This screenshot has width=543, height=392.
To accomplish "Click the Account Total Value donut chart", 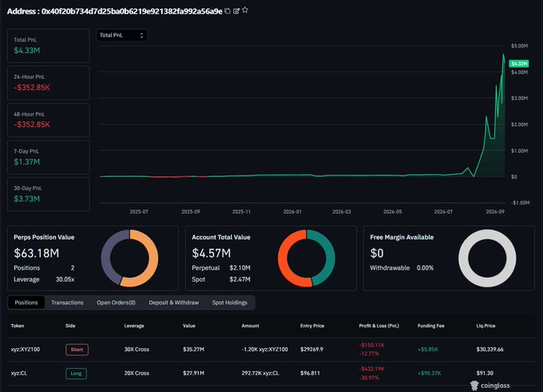I will point(307,259).
